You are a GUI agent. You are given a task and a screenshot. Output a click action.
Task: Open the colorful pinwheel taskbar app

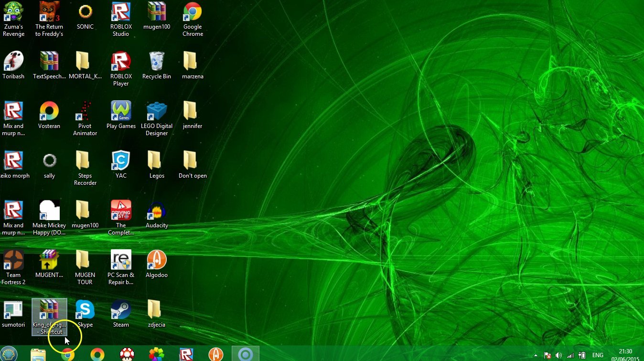point(157,354)
